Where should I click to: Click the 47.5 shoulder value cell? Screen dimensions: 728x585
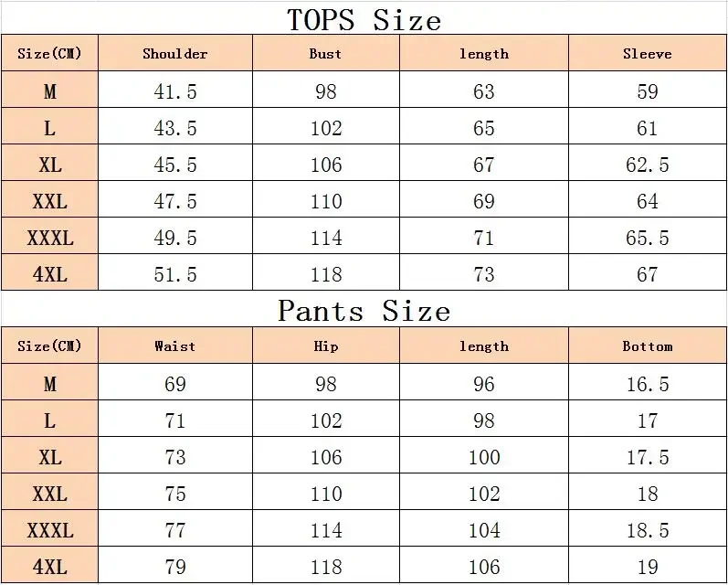click(174, 201)
